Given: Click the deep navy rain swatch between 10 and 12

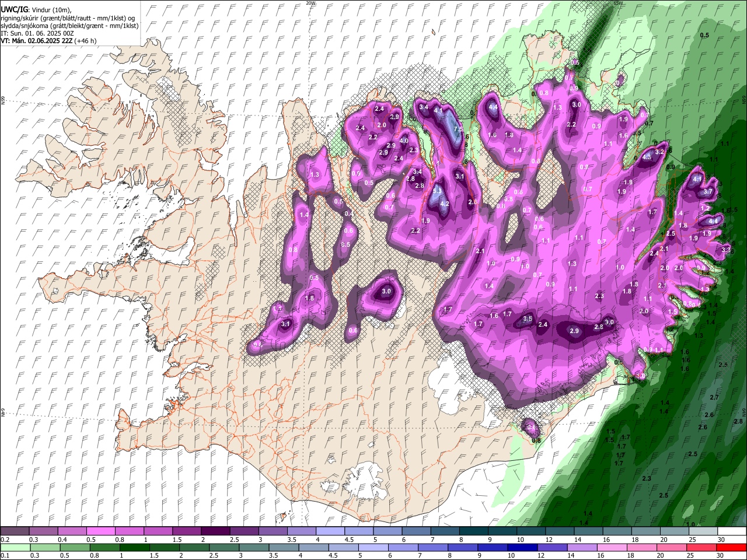Looking at the screenshot, I should click(522, 547).
